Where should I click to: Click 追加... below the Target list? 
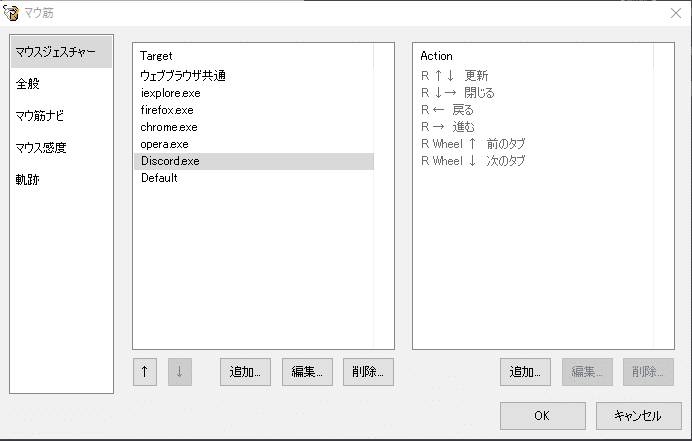[245, 372]
